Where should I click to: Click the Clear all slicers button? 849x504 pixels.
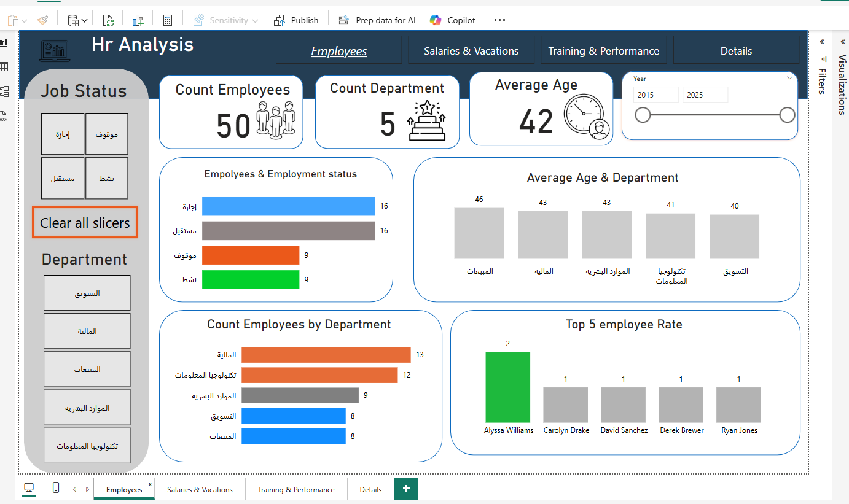(85, 223)
